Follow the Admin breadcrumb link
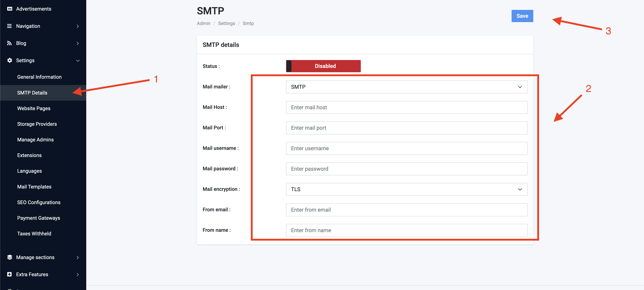Viewport: 644px width, 290px height. (204, 24)
